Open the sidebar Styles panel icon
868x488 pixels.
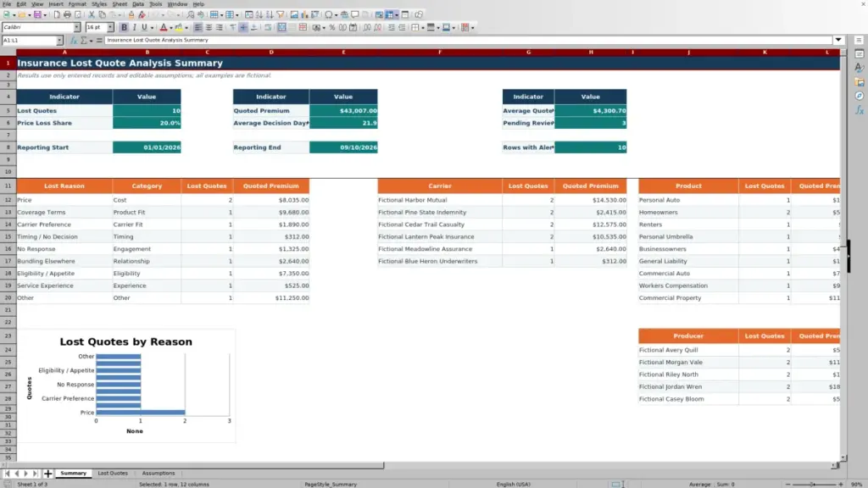pyautogui.click(x=860, y=68)
